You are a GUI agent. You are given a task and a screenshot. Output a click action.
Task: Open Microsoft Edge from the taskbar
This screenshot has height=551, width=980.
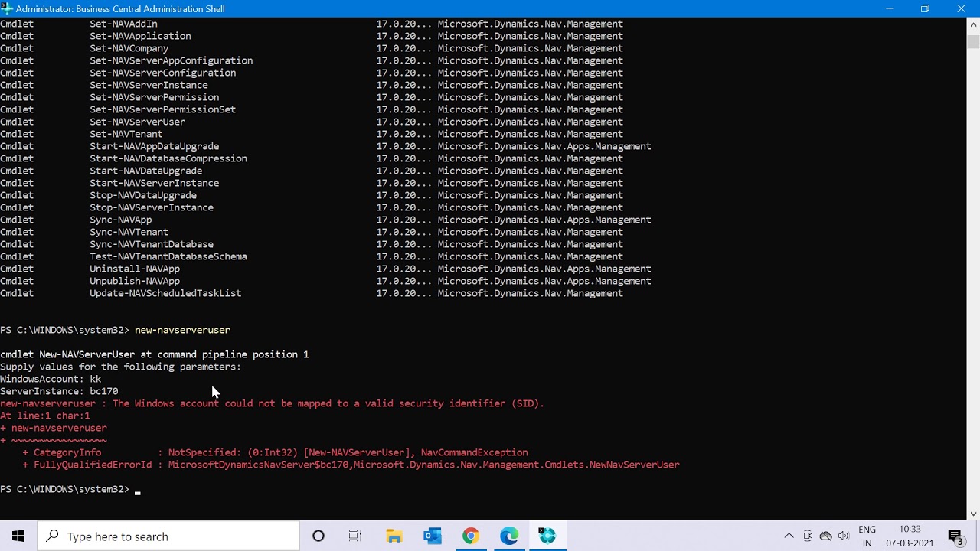(x=509, y=536)
